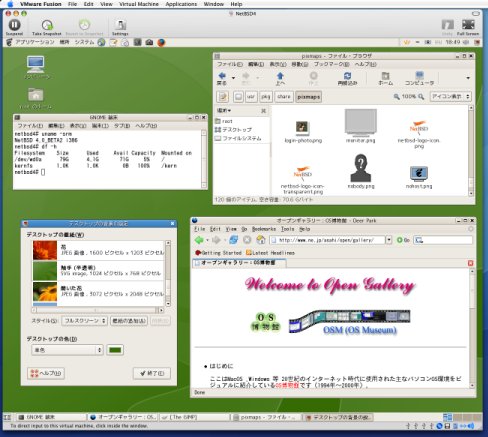Click Firefox Reload icon
This screenshot has width=488, height=437.
[x=234, y=240]
